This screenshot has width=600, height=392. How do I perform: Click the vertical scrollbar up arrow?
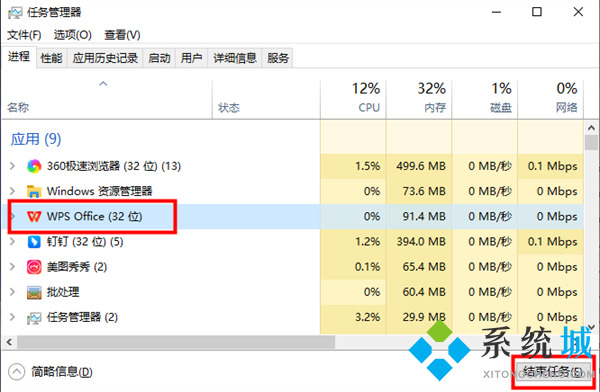[x=592, y=128]
